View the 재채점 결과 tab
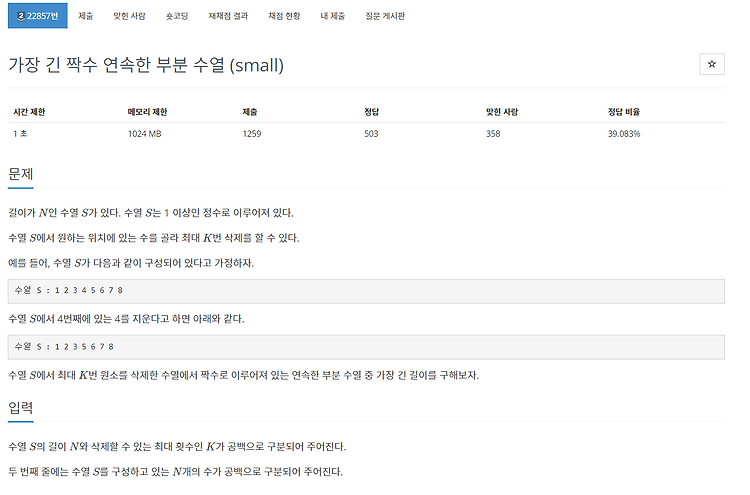The width and height of the screenshot is (750, 495). [228, 16]
